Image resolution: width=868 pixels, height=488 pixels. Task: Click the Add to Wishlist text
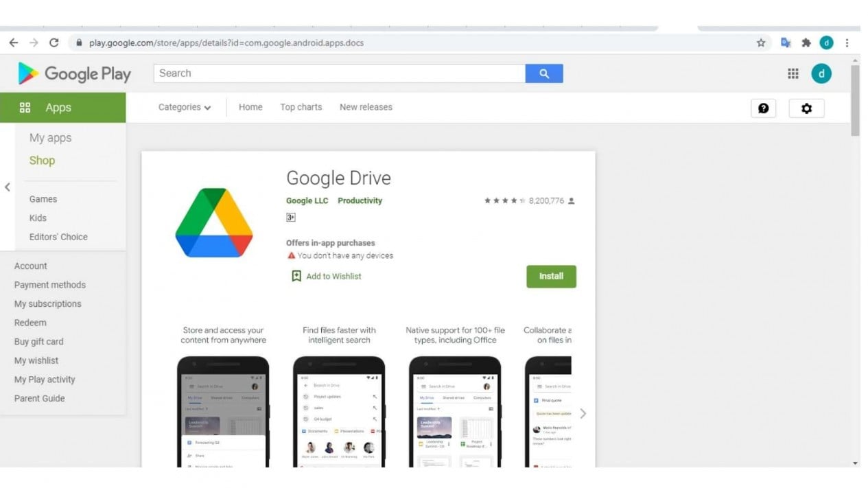(333, 277)
